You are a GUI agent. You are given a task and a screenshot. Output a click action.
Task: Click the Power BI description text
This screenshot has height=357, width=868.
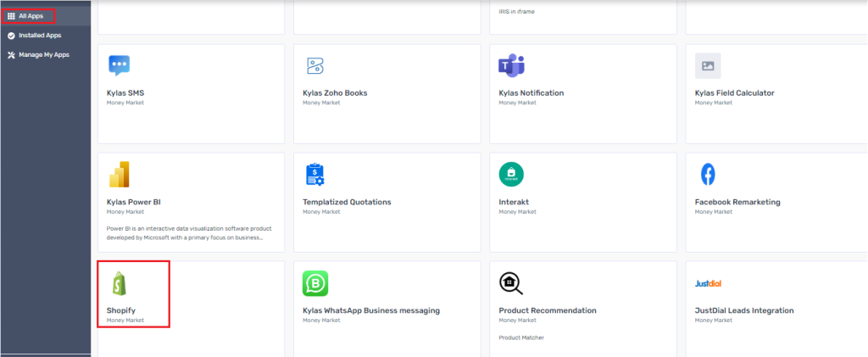coord(189,232)
